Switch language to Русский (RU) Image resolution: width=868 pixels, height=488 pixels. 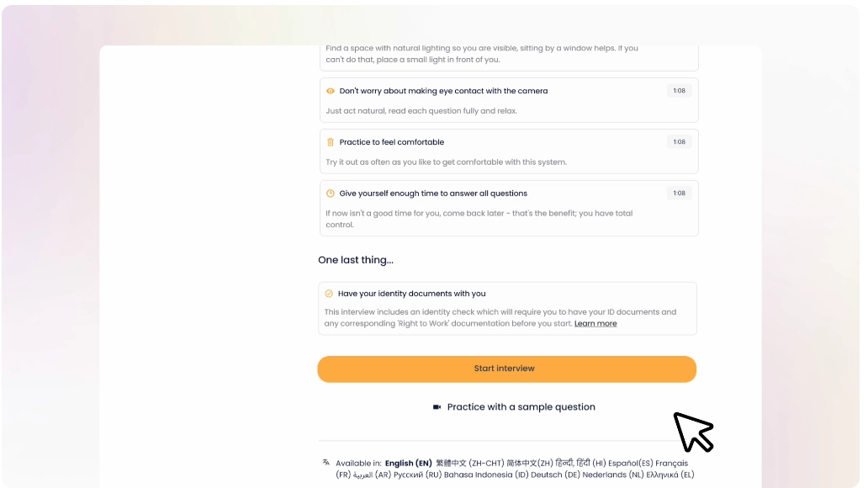pyautogui.click(x=417, y=475)
